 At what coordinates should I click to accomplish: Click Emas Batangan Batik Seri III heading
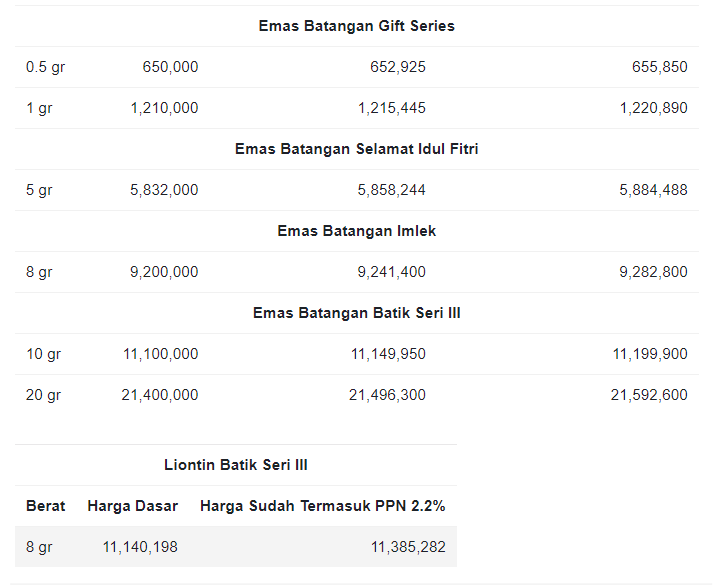coord(356,313)
